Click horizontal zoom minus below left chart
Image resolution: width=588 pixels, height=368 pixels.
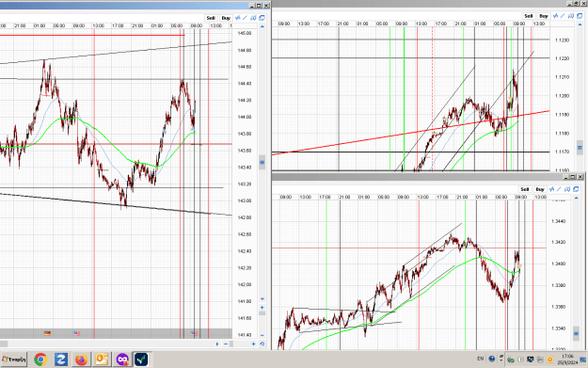pos(226,344)
